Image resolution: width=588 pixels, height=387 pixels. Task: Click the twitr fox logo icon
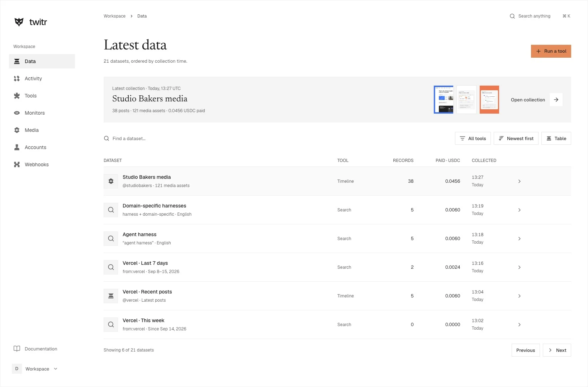pos(19,22)
